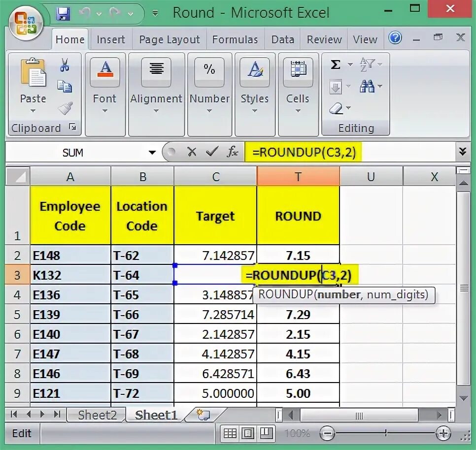Click the Find & Select binoculars icon
The image size is (476, 450).
(367, 87)
